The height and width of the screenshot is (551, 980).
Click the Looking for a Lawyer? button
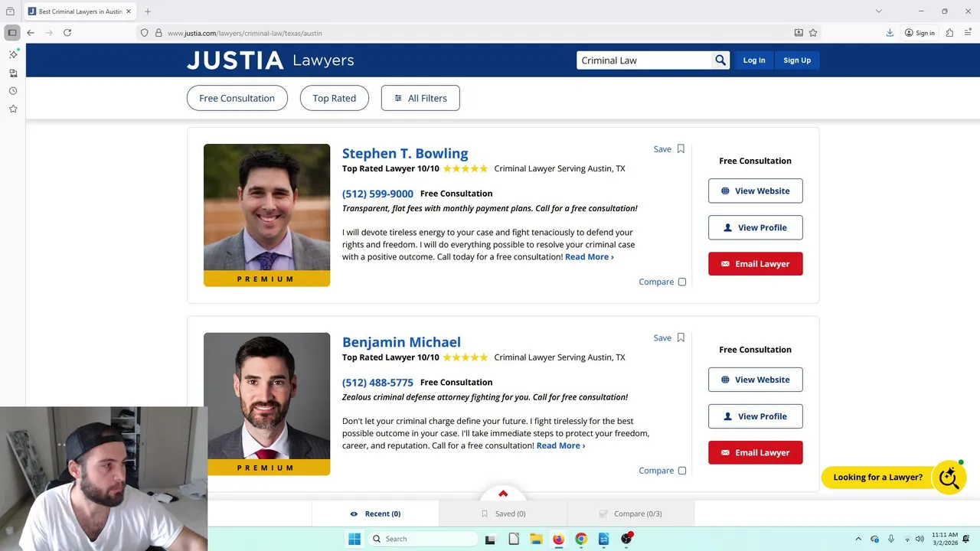(877, 478)
